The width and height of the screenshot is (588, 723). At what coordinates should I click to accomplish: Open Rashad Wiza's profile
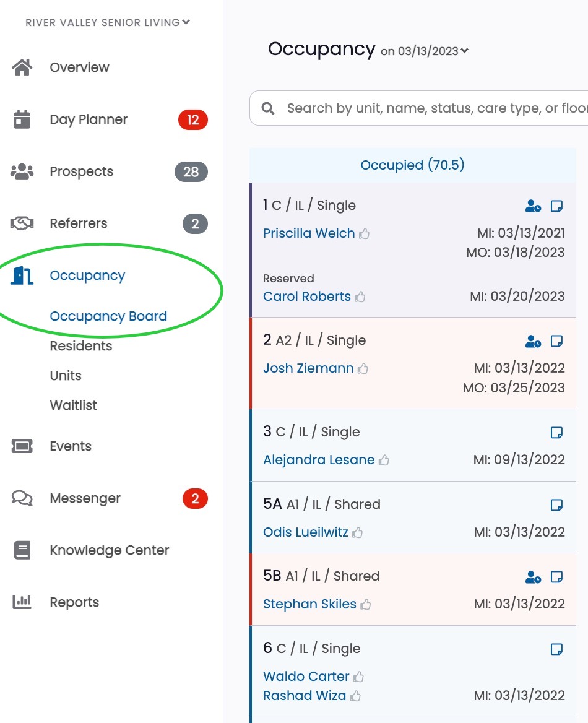tap(305, 696)
